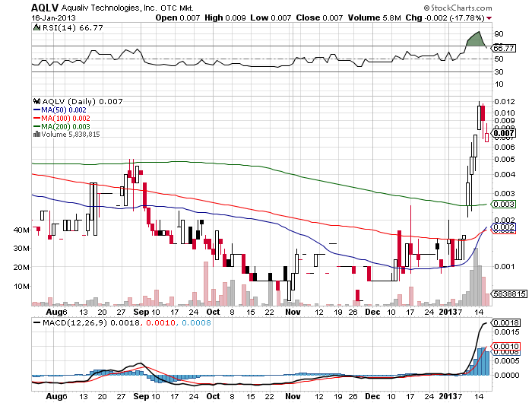Screen dimensions: 532x403
Task: Click the blue boxed 0.002 MA tag
Action: click(x=503, y=227)
